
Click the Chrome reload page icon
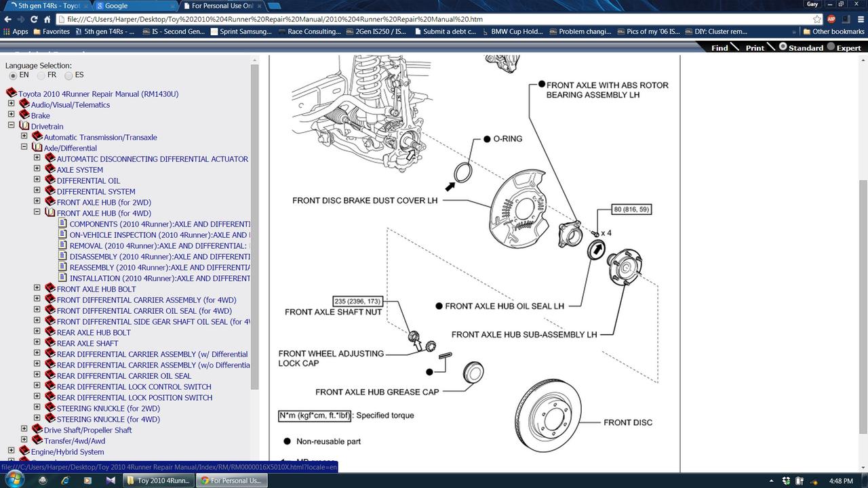pyautogui.click(x=34, y=19)
